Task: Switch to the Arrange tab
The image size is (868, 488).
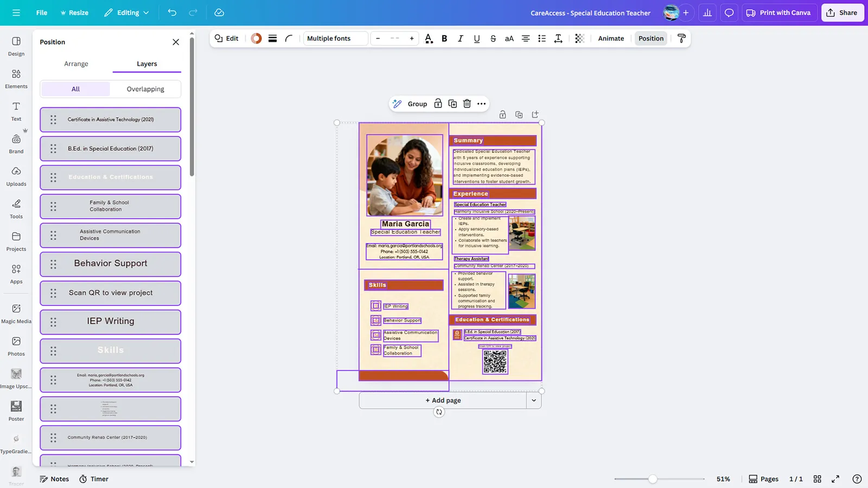Action: 76,63
